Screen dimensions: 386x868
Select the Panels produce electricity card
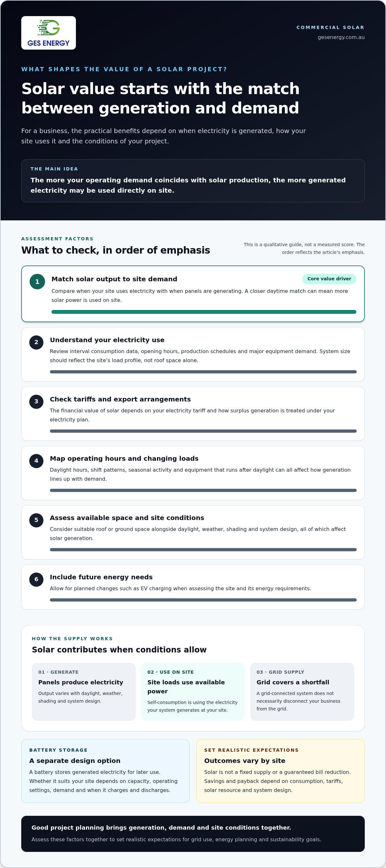point(84,692)
